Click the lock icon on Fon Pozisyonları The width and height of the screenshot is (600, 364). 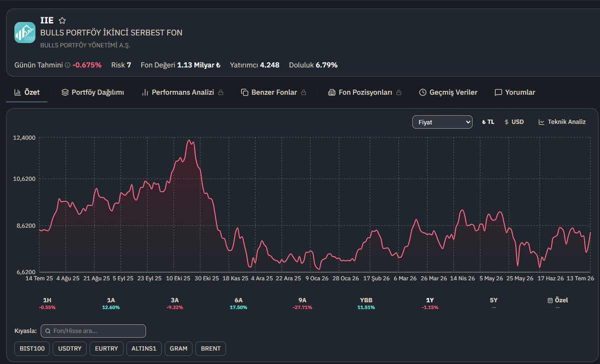(x=398, y=92)
